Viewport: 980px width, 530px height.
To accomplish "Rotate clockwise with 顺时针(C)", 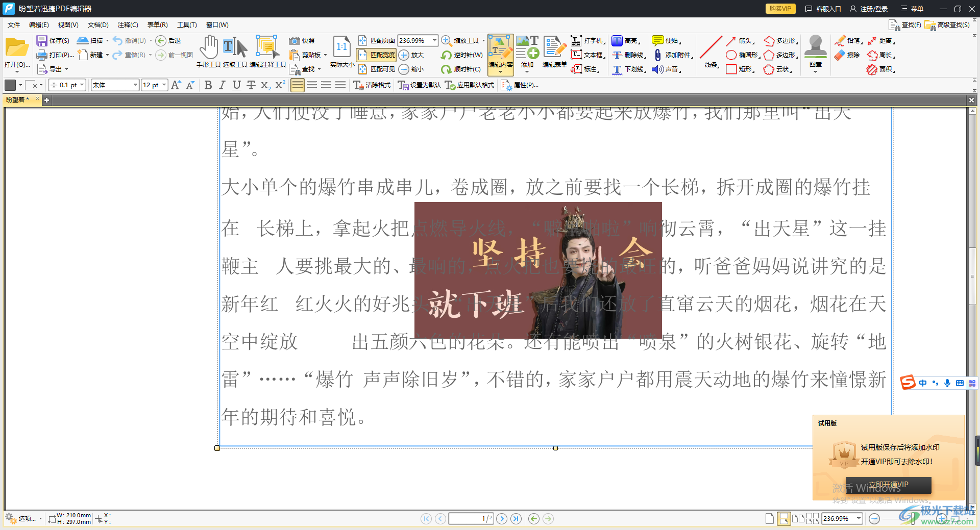I will pyautogui.click(x=461, y=69).
